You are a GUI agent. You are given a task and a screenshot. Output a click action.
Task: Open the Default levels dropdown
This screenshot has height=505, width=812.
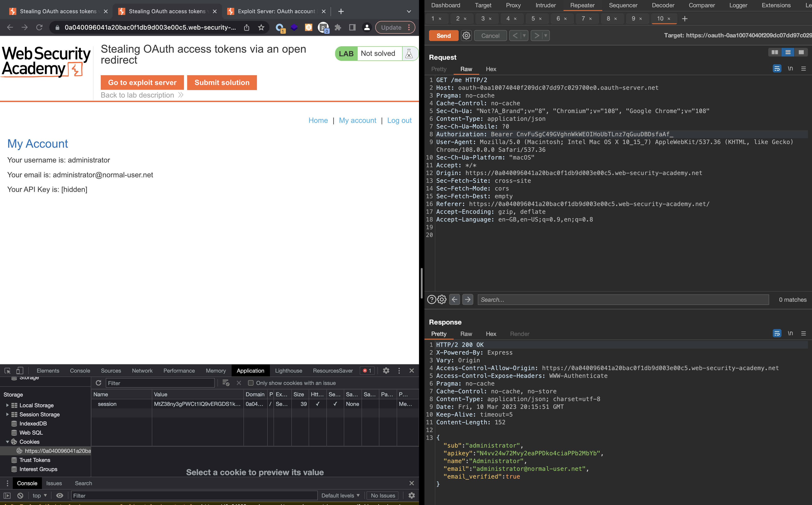(340, 495)
